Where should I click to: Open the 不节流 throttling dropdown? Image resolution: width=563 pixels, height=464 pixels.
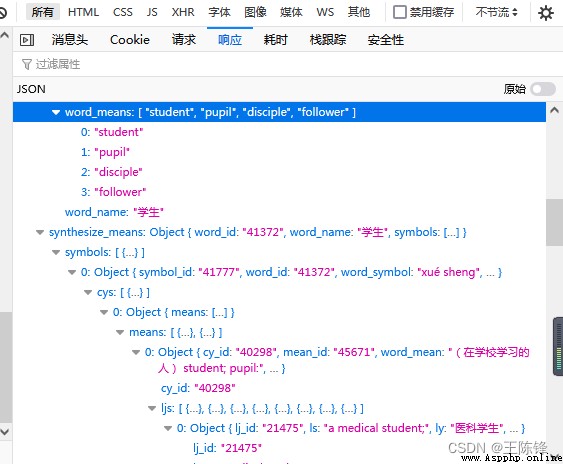point(497,12)
